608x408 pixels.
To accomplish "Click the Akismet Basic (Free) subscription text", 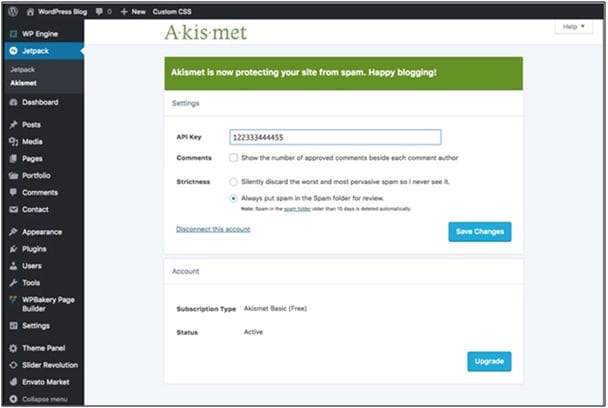I will [275, 309].
